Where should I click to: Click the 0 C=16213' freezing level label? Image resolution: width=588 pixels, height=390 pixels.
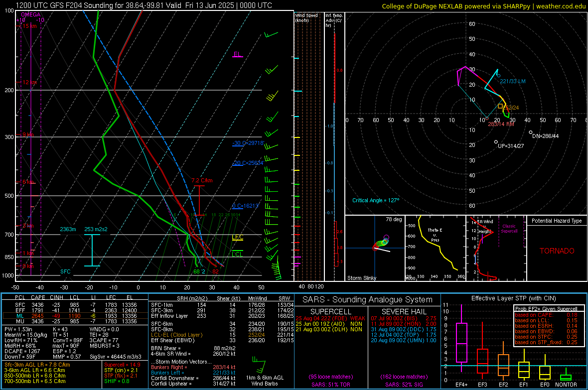click(245, 206)
